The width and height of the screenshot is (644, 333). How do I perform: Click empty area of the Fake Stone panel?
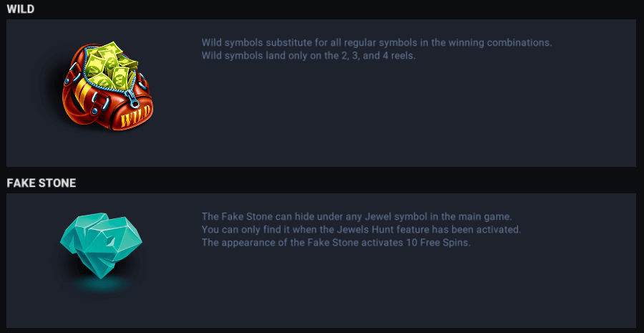(x=429, y=294)
